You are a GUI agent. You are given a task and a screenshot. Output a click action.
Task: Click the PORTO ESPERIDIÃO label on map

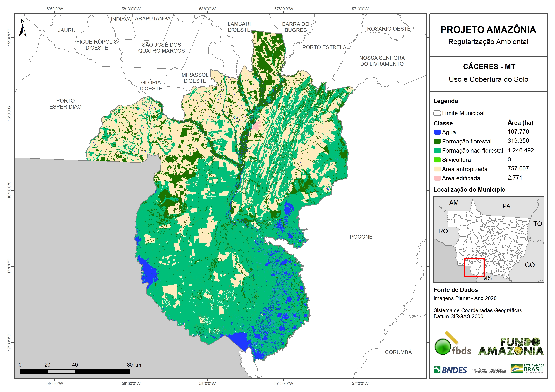pos(65,104)
